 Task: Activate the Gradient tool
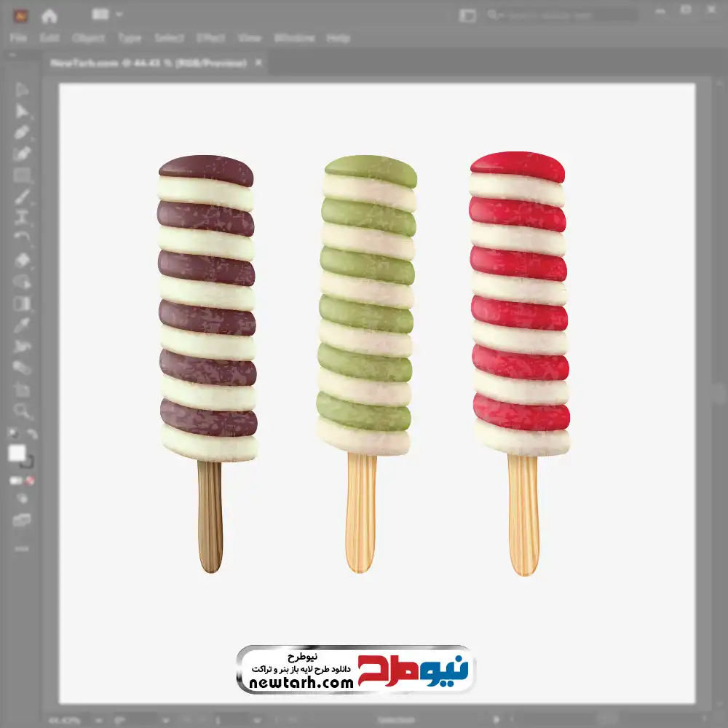[22, 303]
